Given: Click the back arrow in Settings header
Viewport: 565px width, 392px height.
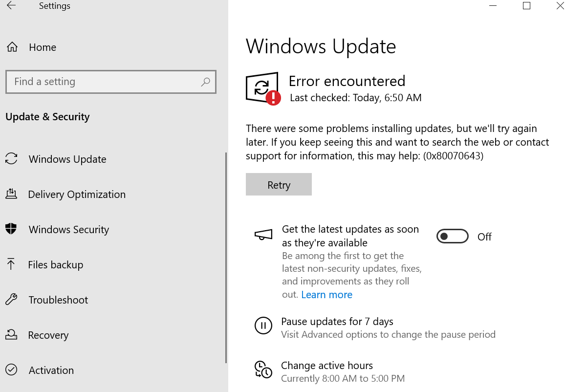Looking at the screenshot, I should point(11,5).
